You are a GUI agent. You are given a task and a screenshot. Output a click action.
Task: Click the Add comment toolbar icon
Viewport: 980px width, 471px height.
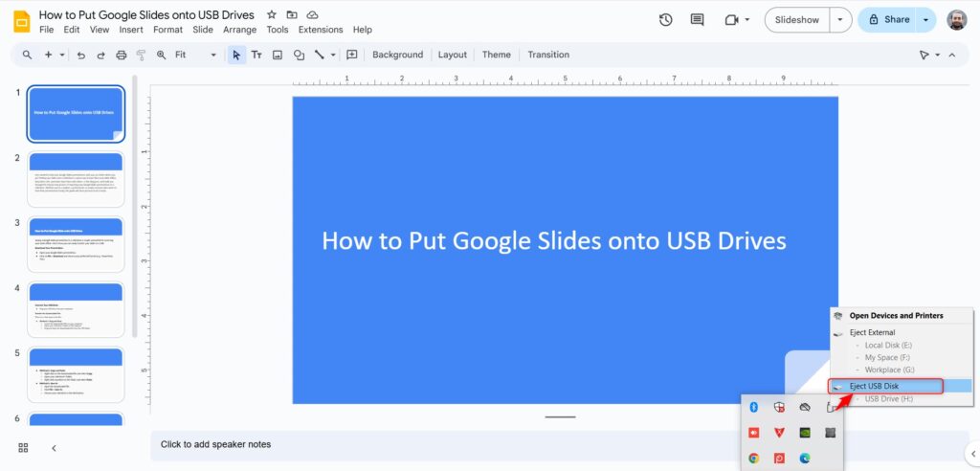click(351, 55)
